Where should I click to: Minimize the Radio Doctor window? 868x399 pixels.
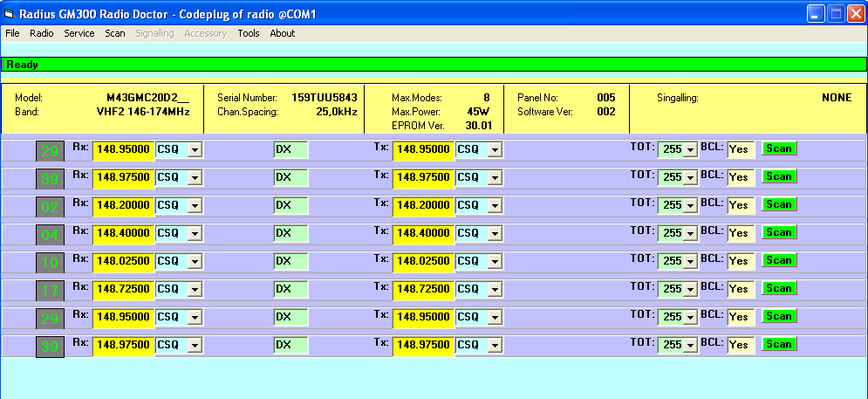point(816,14)
